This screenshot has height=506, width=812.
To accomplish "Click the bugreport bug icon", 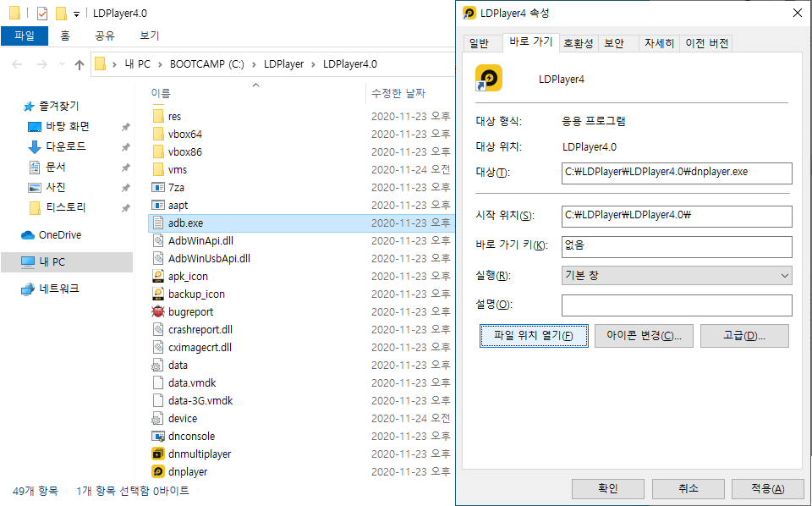I will [158, 311].
